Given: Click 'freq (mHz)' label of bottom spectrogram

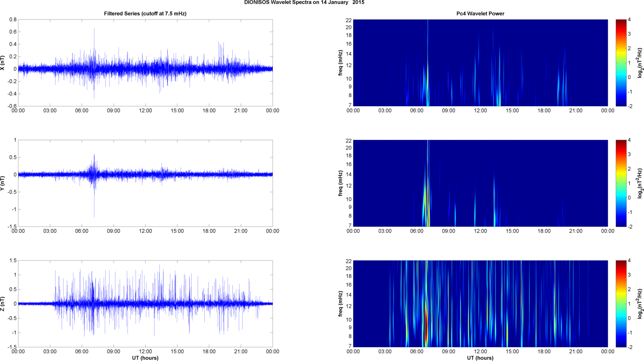Looking at the screenshot, I should 340,304.
